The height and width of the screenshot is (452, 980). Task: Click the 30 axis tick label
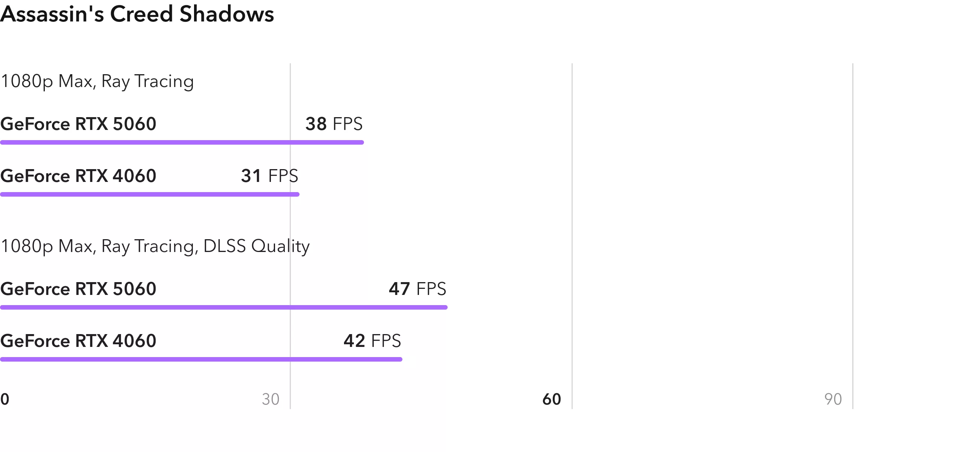(271, 399)
